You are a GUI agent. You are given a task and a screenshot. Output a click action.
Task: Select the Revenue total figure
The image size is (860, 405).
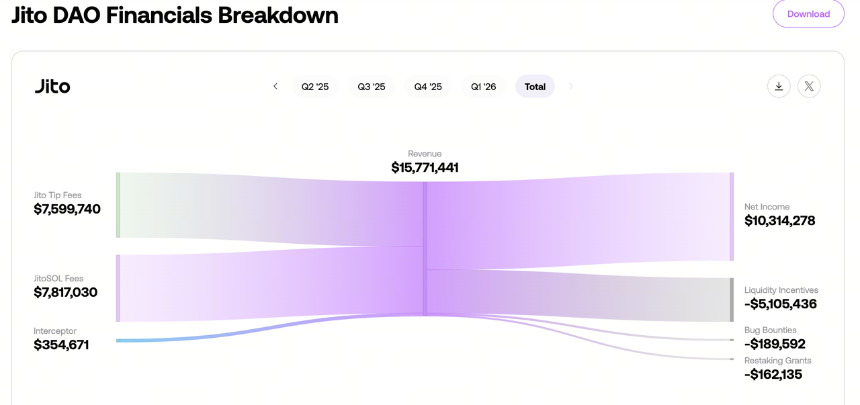point(425,167)
